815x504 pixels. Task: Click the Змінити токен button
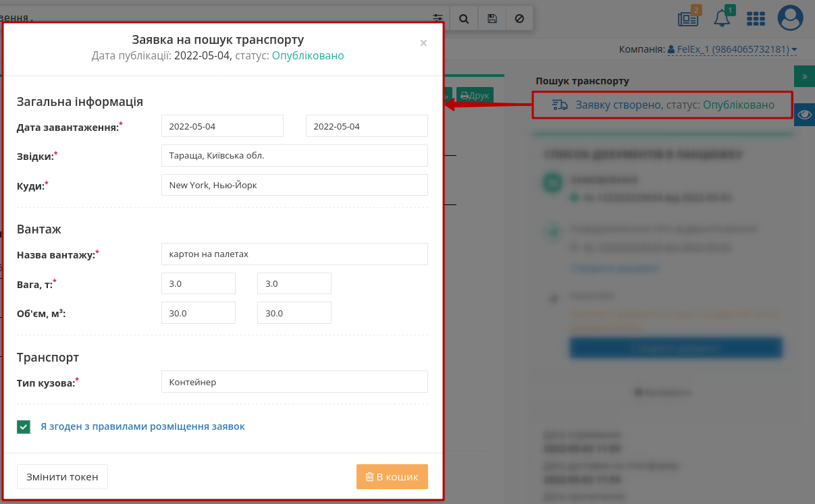point(62,476)
